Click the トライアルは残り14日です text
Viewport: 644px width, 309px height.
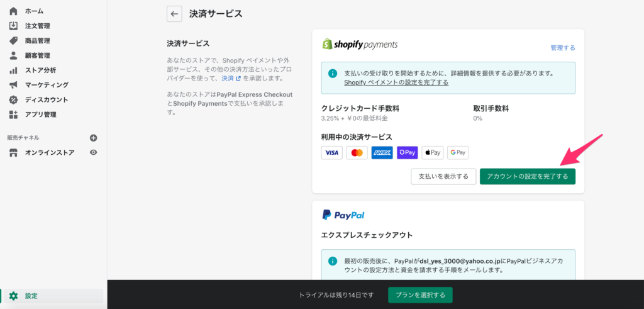pyautogui.click(x=337, y=295)
